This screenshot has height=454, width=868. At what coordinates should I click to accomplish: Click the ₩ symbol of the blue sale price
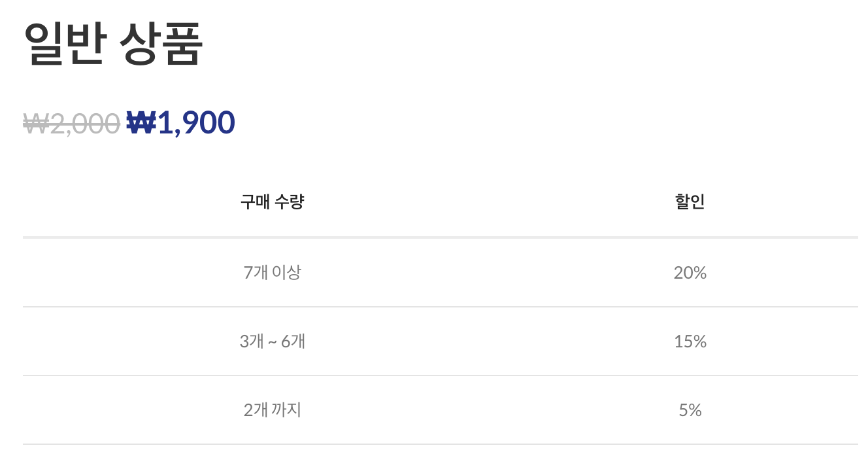(x=141, y=122)
